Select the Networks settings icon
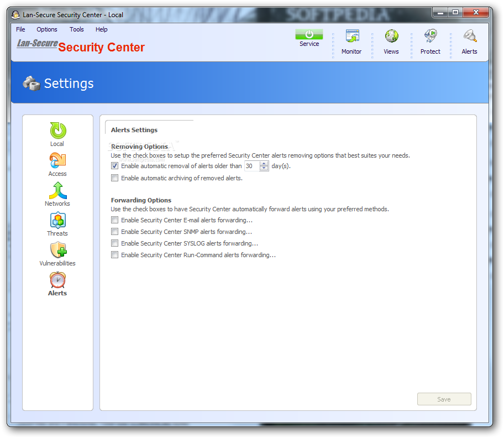Viewport: 504px width, 438px height. click(58, 190)
